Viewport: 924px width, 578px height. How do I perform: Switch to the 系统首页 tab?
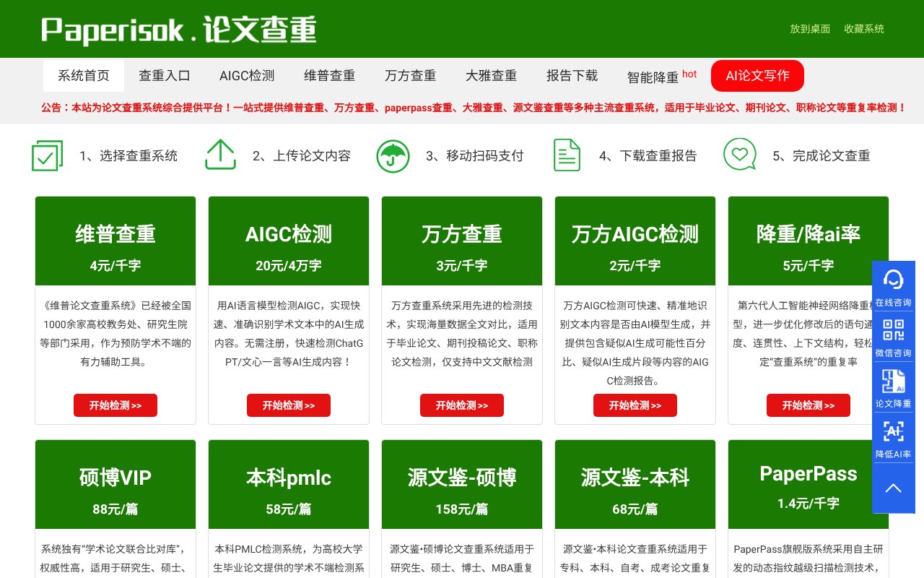pyautogui.click(x=83, y=75)
